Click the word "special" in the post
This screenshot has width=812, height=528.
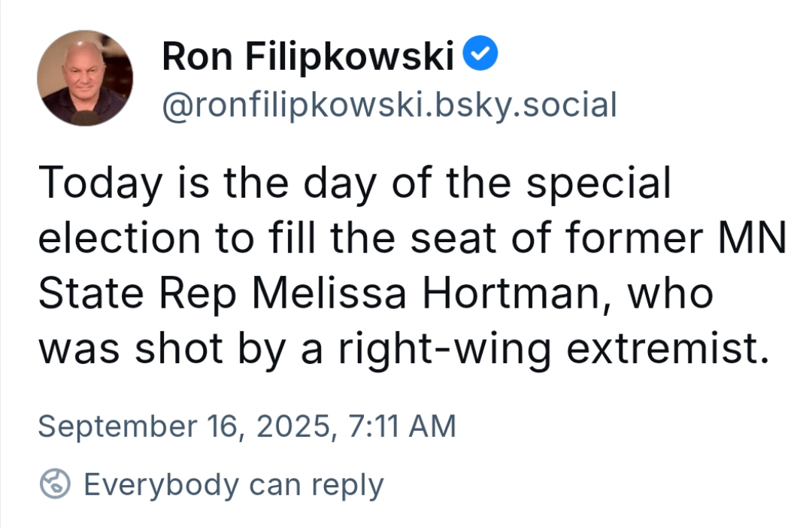point(598,184)
